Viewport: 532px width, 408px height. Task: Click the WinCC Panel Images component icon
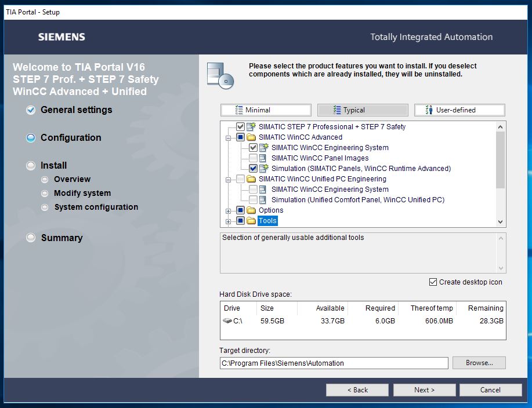point(263,158)
